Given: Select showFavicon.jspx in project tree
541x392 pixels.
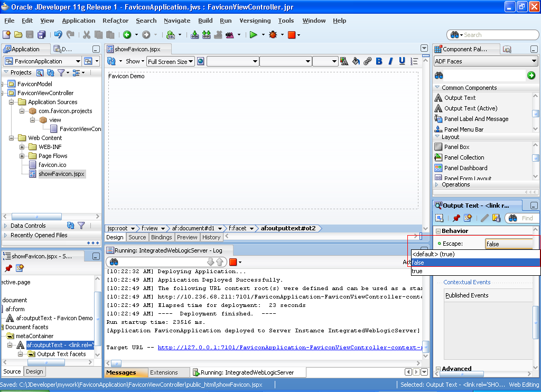Looking at the screenshot, I should pyautogui.click(x=61, y=174).
